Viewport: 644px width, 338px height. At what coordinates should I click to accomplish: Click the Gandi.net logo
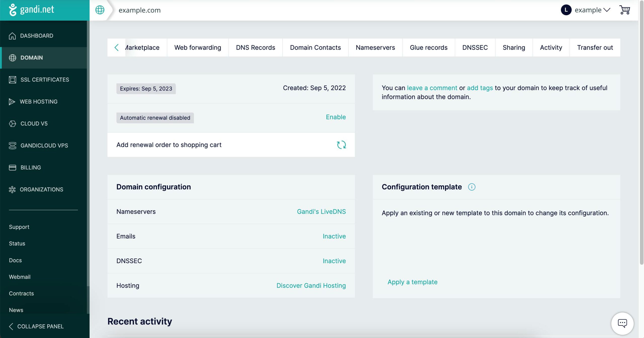coord(31,10)
